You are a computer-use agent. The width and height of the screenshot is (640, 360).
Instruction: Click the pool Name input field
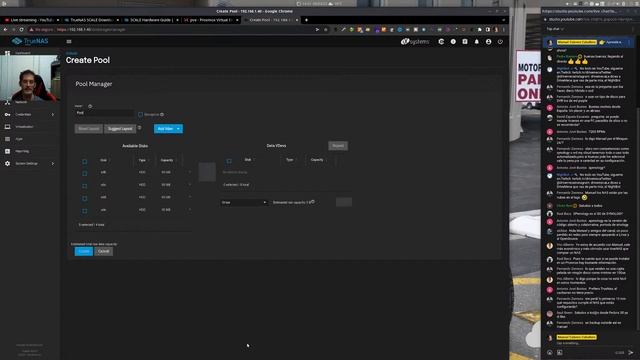tap(104, 113)
